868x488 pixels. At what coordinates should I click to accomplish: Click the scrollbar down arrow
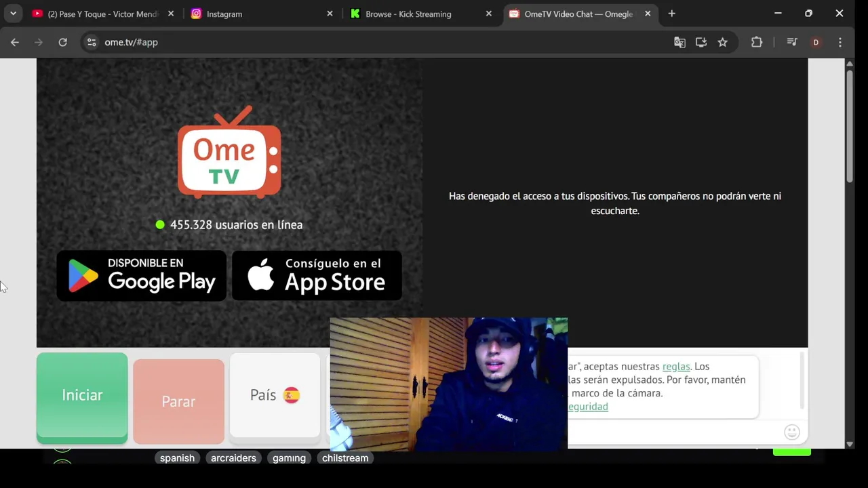pyautogui.click(x=849, y=444)
